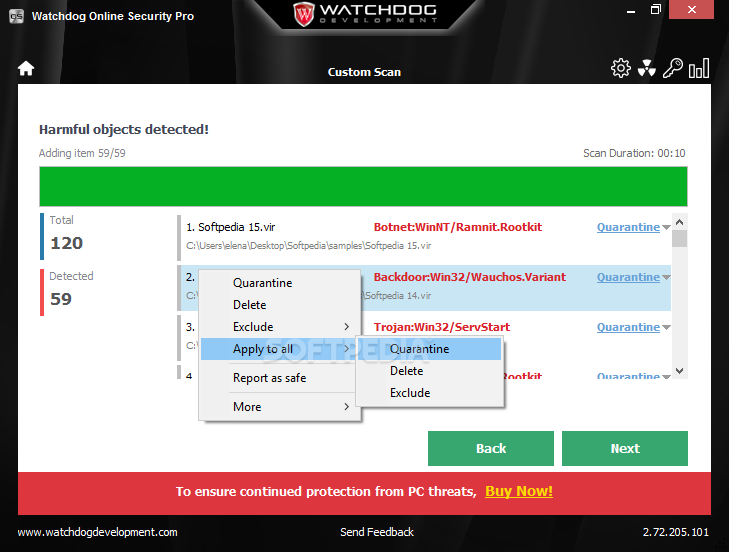This screenshot has height=552, width=729.
Task: Open the license key icon
Action: (673, 68)
